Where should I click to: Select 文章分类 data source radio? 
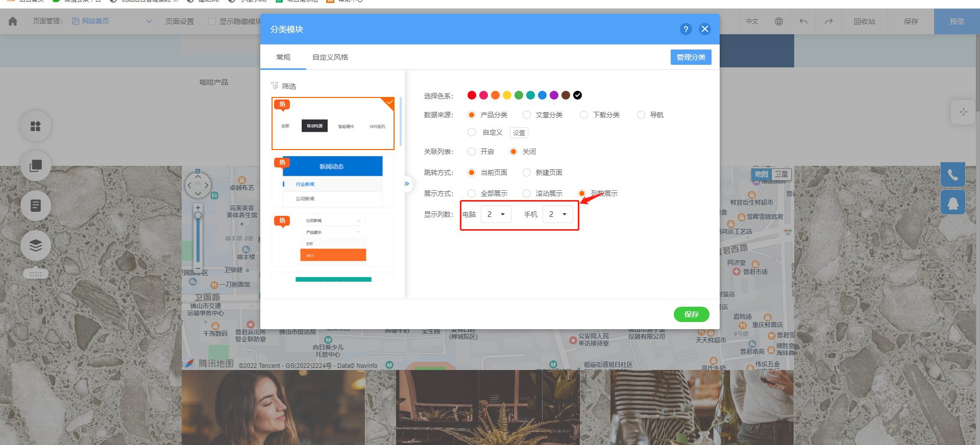pyautogui.click(x=527, y=115)
